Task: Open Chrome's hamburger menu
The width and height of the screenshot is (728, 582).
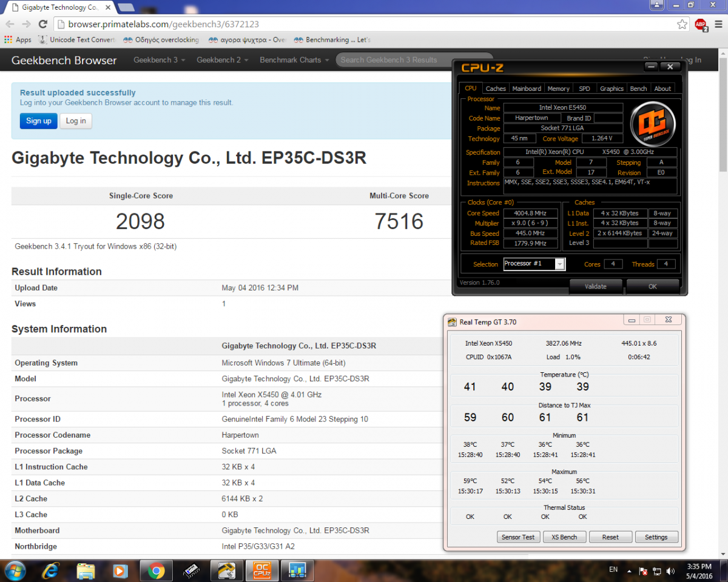Action: [x=717, y=24]
